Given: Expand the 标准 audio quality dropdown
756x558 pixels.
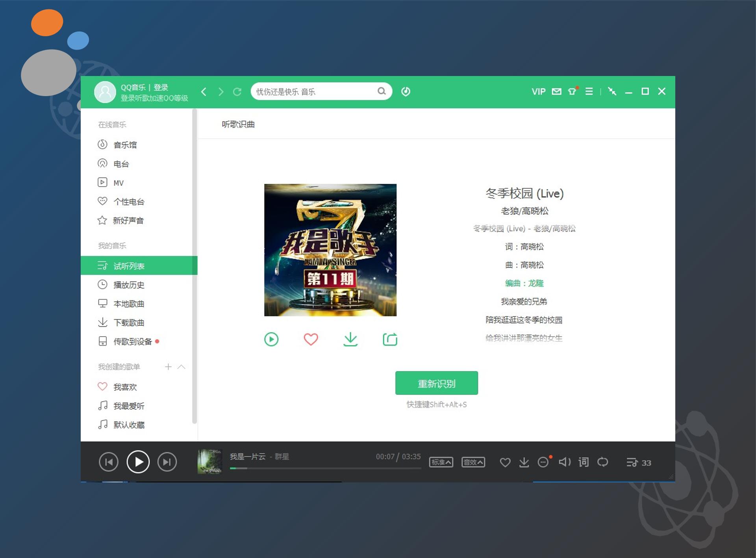Looking at the screenshot, I should [441, 462].
